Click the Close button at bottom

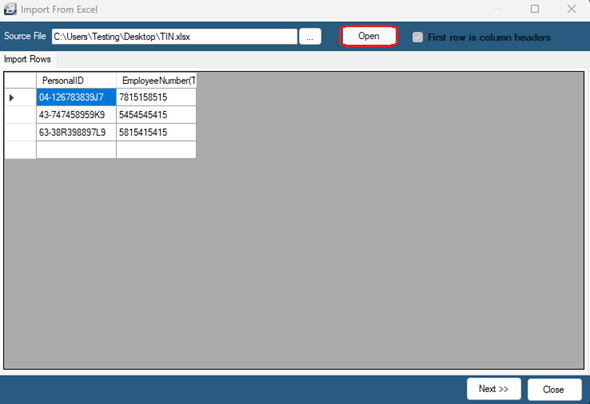[x=554, y=389]
